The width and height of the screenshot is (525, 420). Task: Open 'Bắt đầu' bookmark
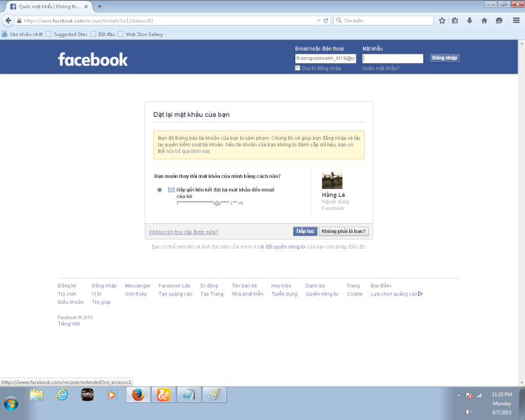(102, 34)
